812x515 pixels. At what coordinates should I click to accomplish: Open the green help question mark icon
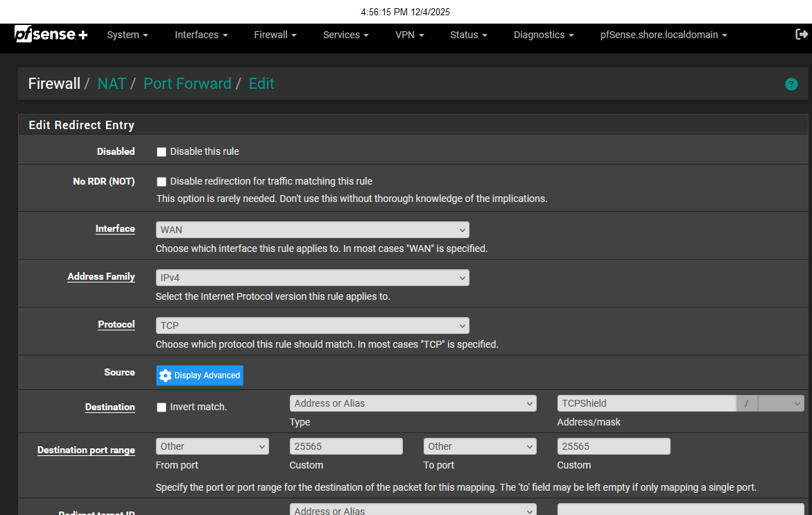point(791,84)
